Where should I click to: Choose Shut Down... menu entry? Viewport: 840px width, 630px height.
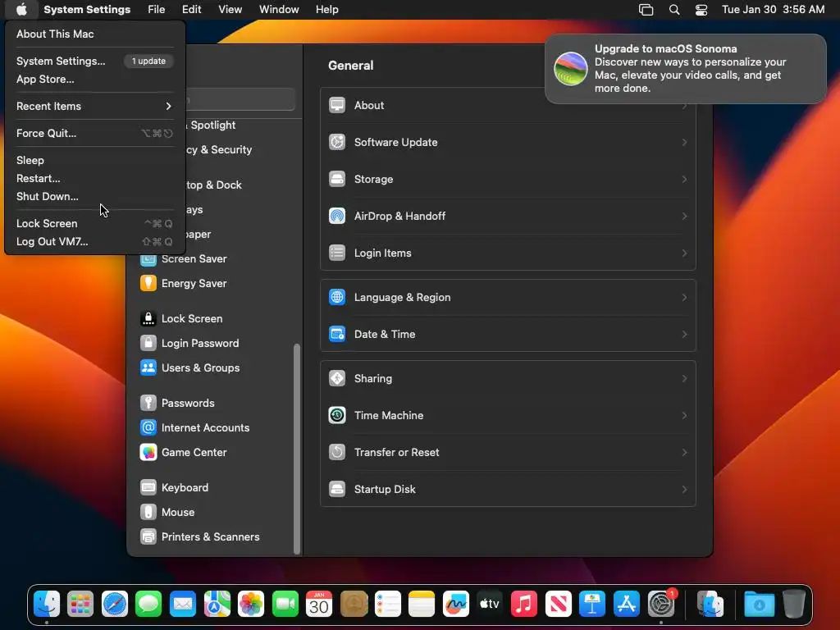95,197
